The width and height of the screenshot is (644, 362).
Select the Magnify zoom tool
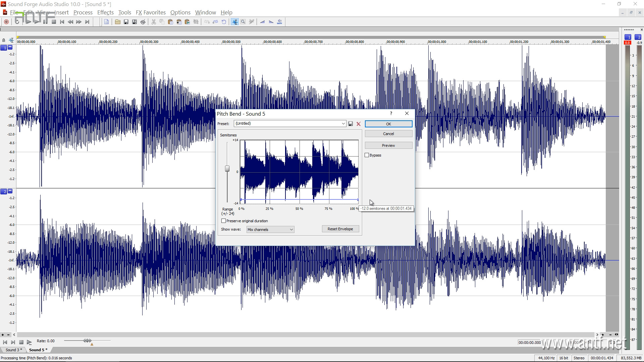[243, 22]
